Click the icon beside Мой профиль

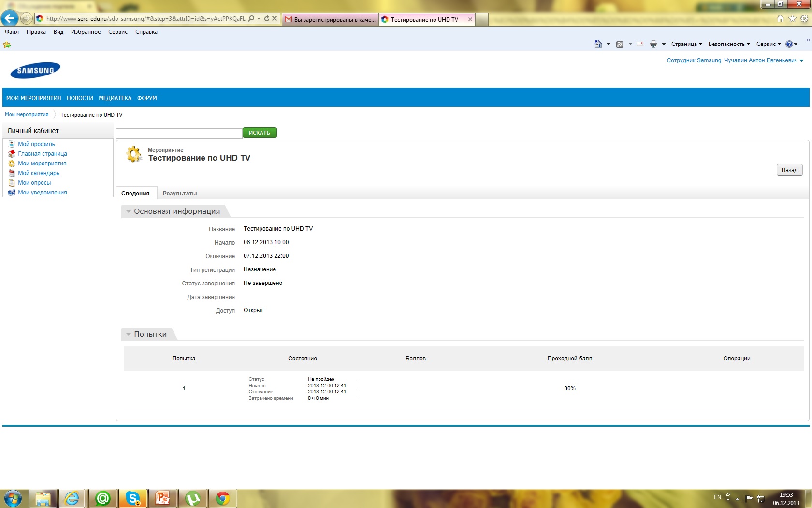point(12,144)
